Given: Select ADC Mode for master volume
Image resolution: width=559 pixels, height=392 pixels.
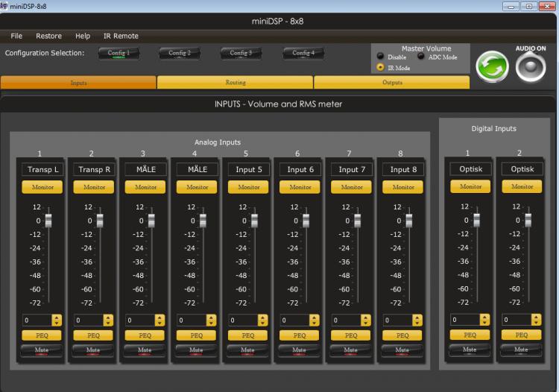Looking at the screenshot, I should pyautogui.click(x=421, y=57).
